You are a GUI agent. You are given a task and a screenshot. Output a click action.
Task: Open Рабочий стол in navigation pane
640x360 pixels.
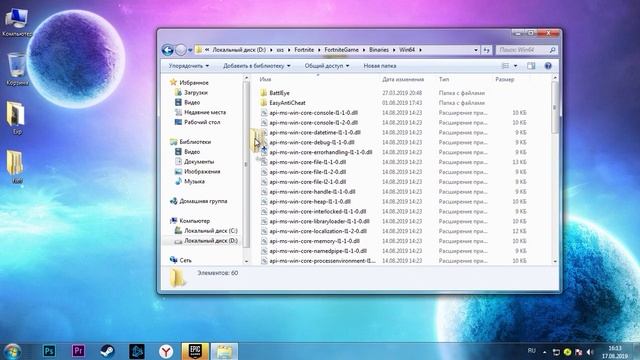click(202, 122)
